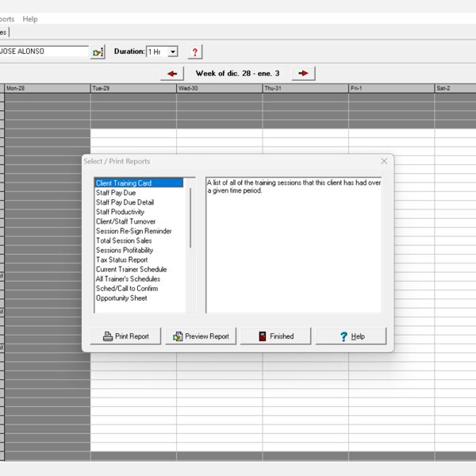
Task: Go to next week with red arrow
Action: pyautogui.click(x=303, y=73)
